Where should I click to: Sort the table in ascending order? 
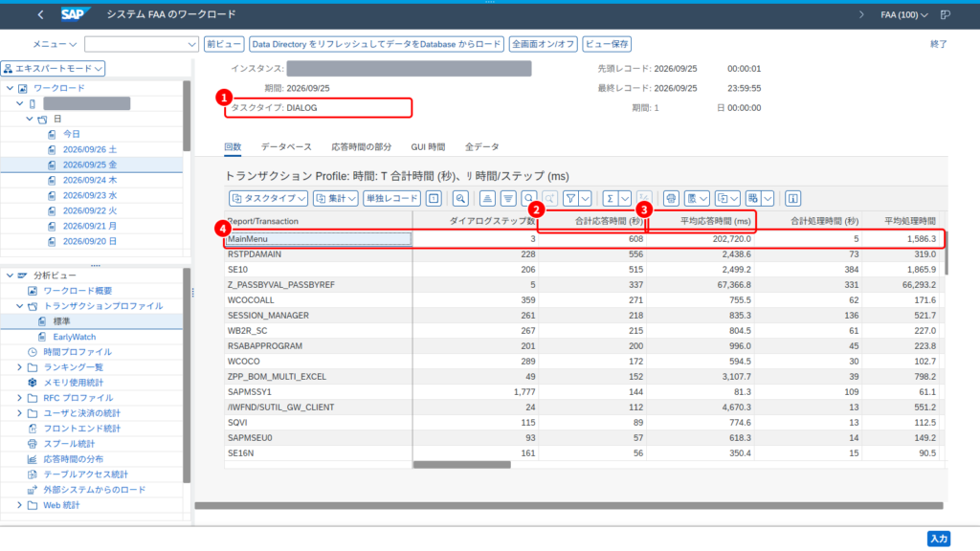click(487, 199)
